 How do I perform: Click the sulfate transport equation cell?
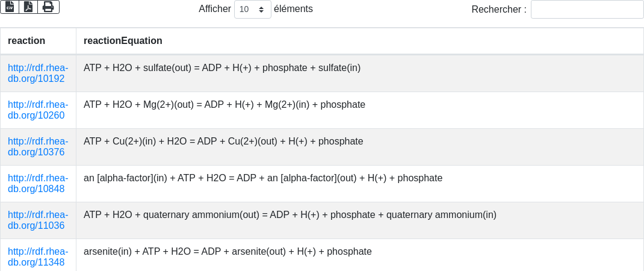(222, 68)
